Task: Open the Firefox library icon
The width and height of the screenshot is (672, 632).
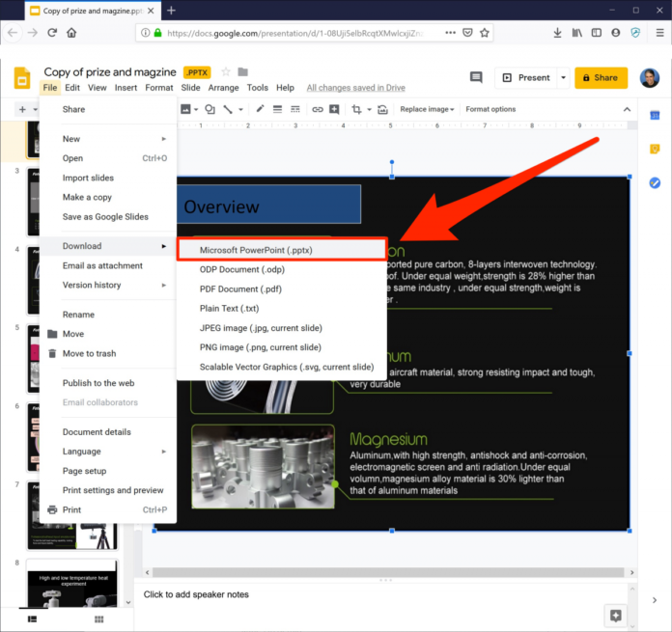Action: [x=576, y=33]
